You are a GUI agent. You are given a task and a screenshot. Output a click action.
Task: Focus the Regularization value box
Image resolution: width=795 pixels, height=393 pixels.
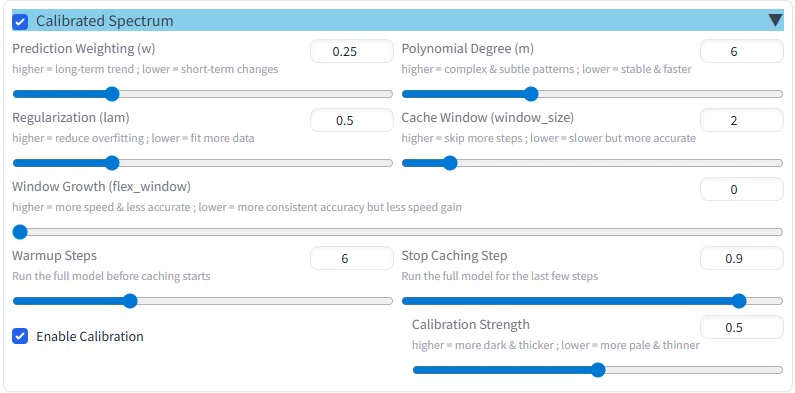[x=352, y=120]
